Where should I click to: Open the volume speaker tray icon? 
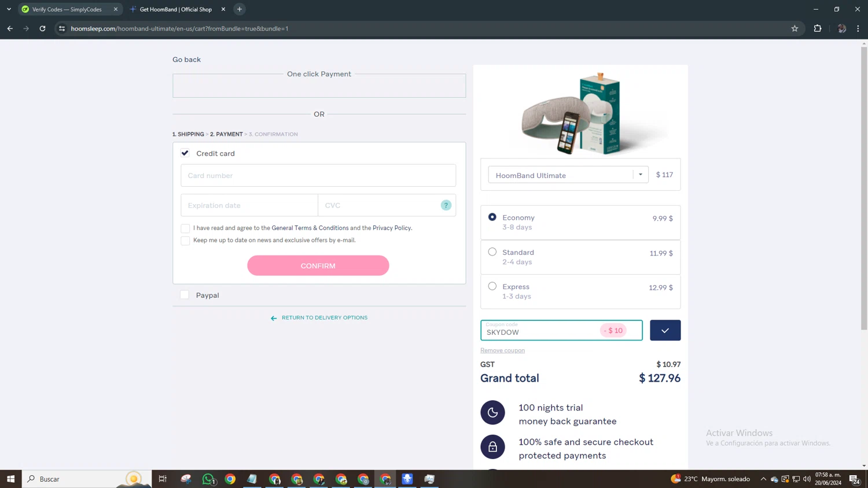[807, 479]
